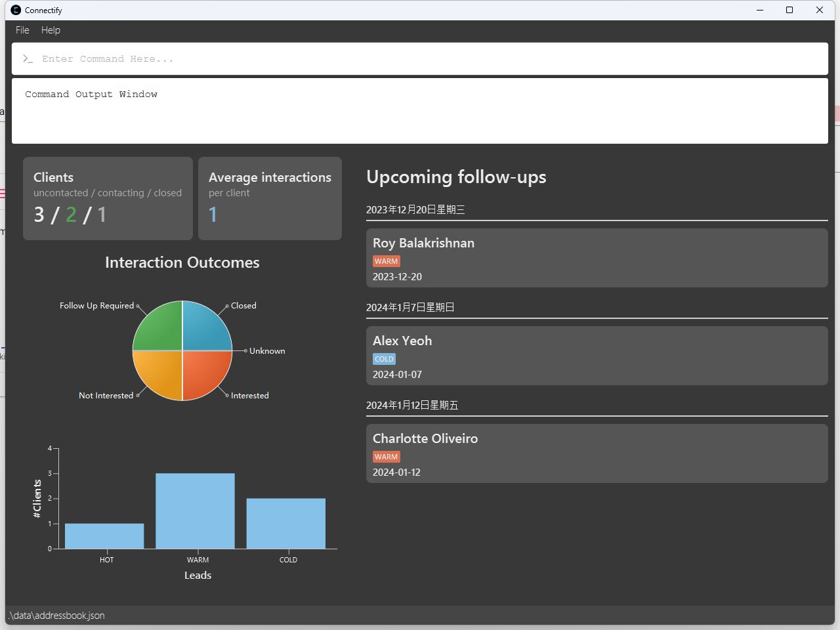The image size is (840, 630).
Task: Open the Charlotte Oliveiro follow-up card
Action: point(597,453)
